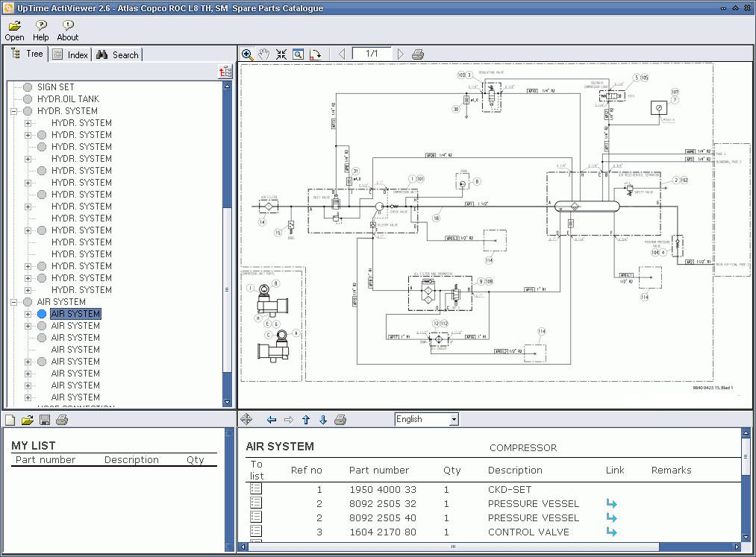This screenshot has height=557, width=756.
Task: Select the zoom-in magnifier tool
Action: (x=247, y=54)
